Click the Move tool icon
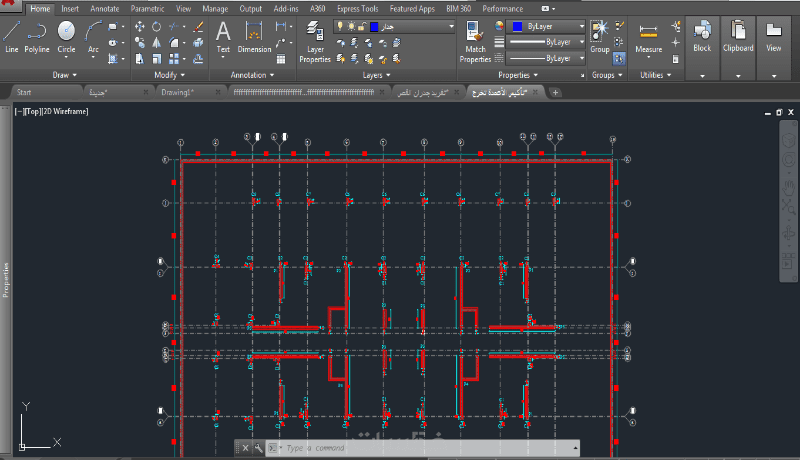800x460 pixels. [x=139, y=27]
